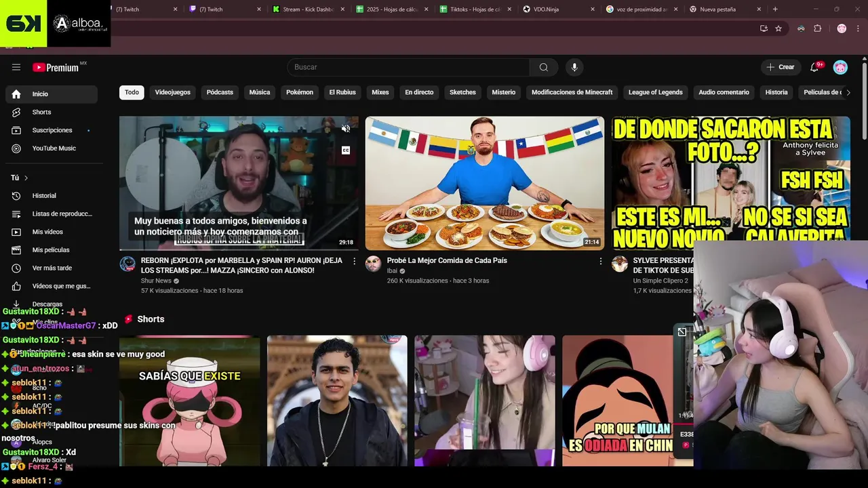The height and width of the screenshot is (488, 868).
Task: Click the YouTube Premium logo
Action: [x=57, y=67]
